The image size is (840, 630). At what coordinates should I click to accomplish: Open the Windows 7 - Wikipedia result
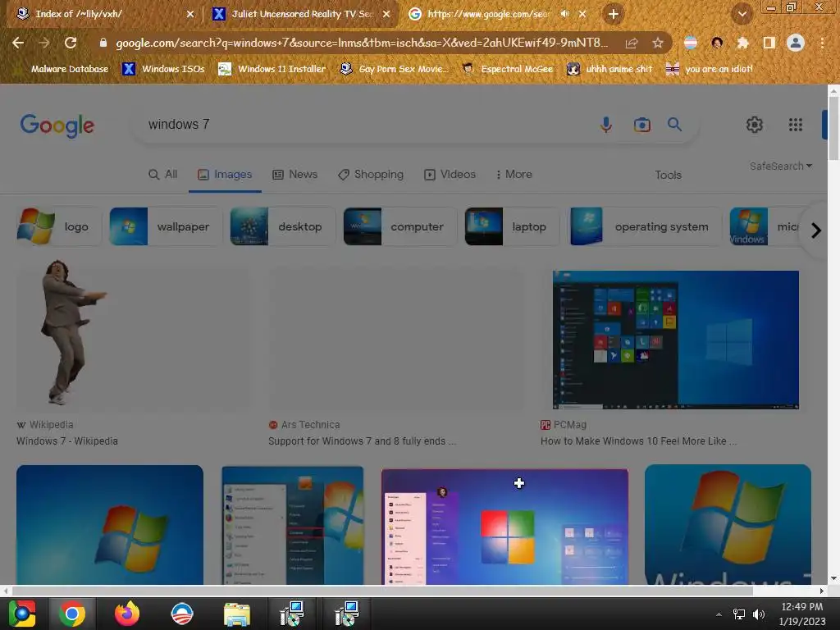[67, 441]
